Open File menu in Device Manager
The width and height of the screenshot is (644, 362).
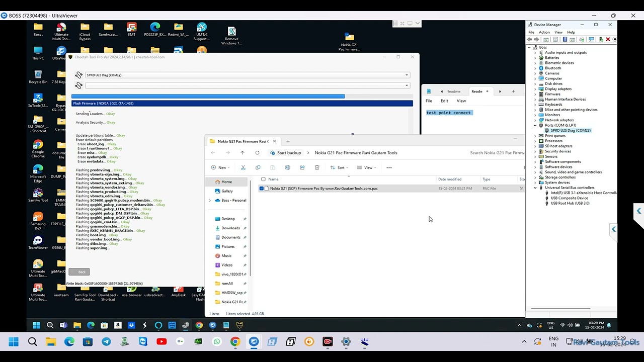(x=531, y=32)
